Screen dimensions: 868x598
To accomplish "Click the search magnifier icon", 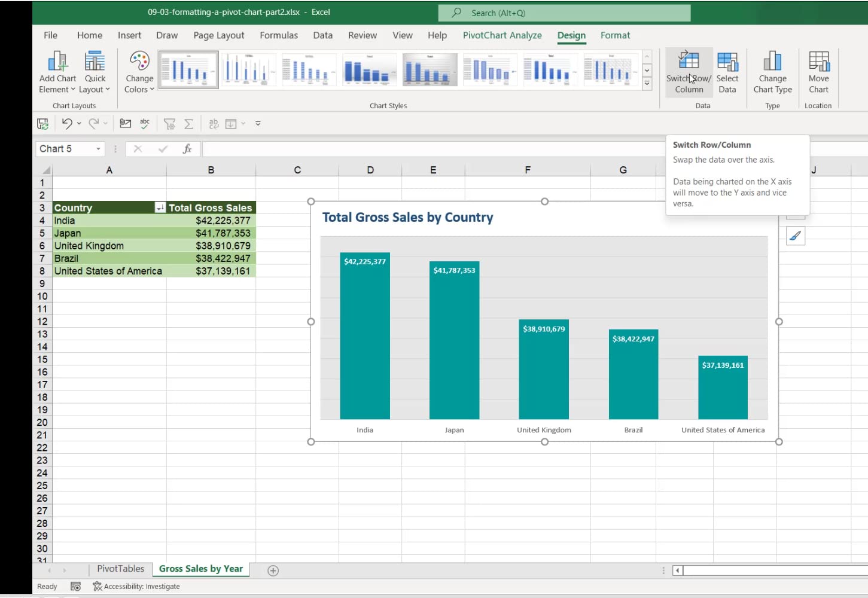I will point(456,13).
